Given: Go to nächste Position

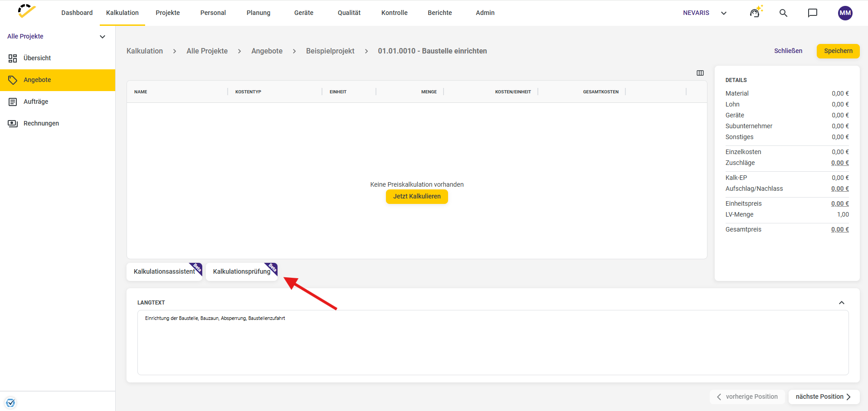Looking at the screenshot, I should (824, 396).
